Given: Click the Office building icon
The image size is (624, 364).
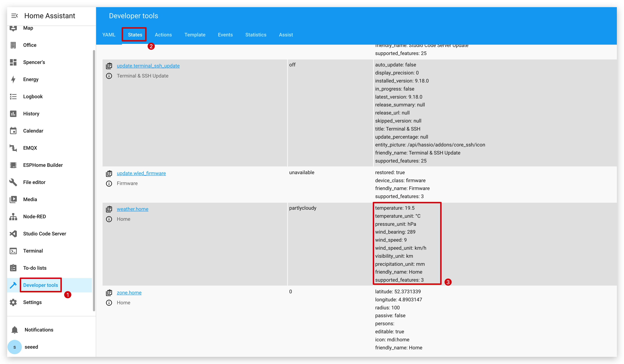Looking at the screenshot, I should 13,45.
